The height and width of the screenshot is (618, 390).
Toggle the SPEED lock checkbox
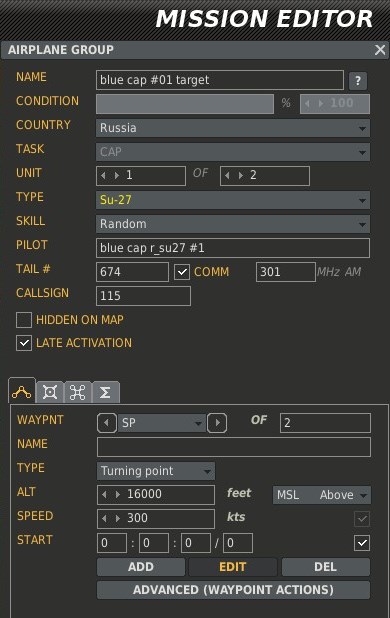pyautogui.click(x=362, y=519)
